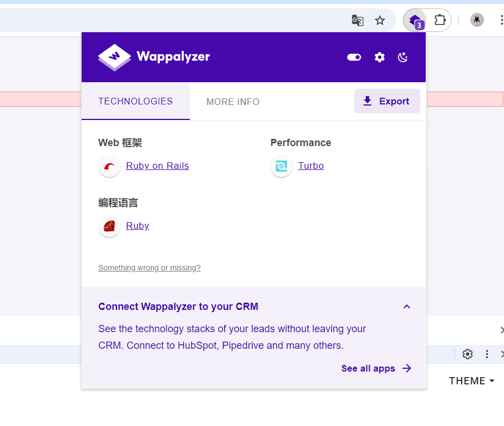Click 'Something wrong or missing?' link
The width and height of the screenshot is (504, 426).
(149, 268)
